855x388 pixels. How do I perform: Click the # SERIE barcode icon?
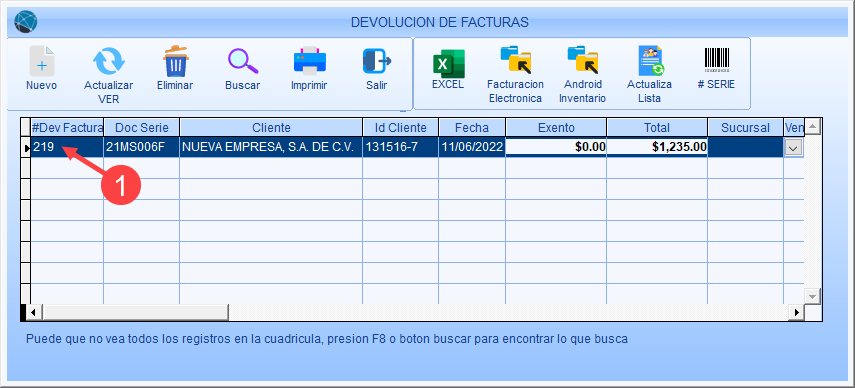coord(716,60)
